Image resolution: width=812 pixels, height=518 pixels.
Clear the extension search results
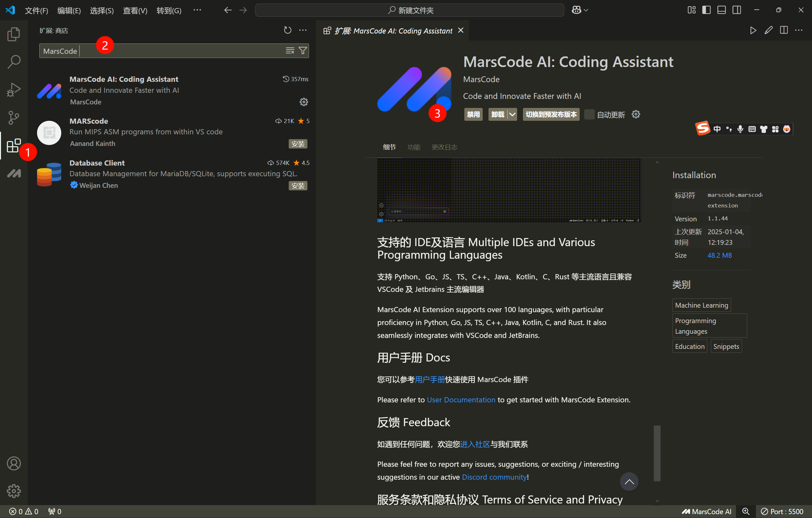tap(290, 51)
